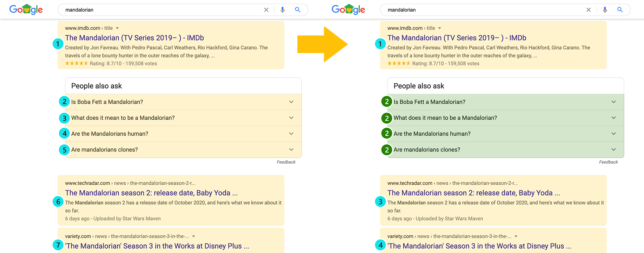This screenshot has width=644, height=253.
Task: Start voice search in the right panel
Action: pyautogui.click(x=605, y=10)
